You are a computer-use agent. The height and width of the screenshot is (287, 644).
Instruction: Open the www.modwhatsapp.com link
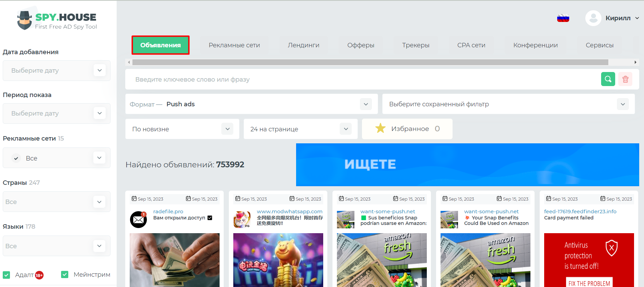[290, 212]
